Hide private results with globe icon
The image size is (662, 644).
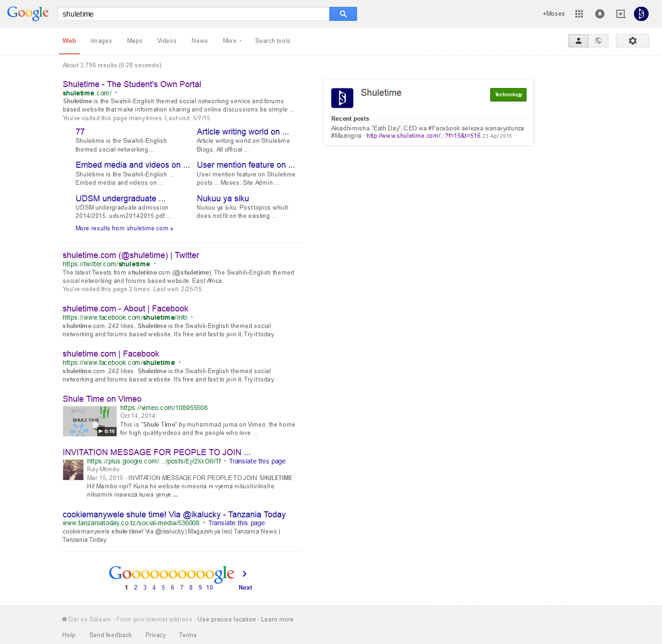(x=598, y=41)
